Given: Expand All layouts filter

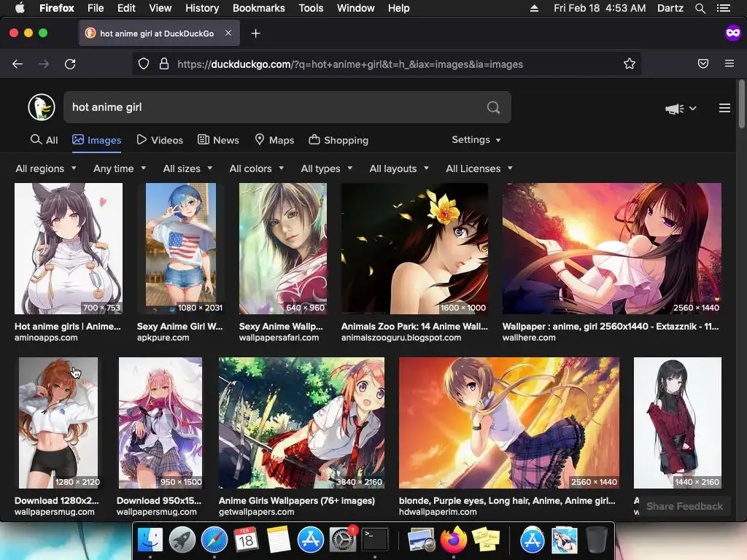Looking at the screenshot, I should pyautogui.click(x=399, y=168).
